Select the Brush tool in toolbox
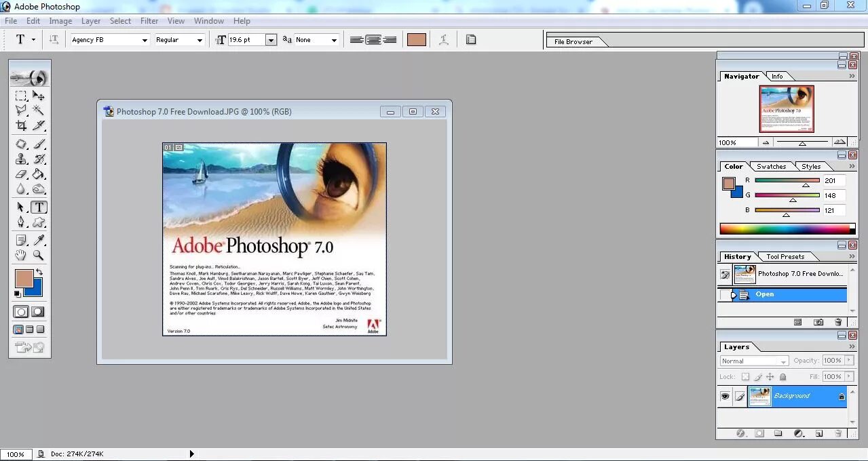This screenshot has width=868, height=461. 39,144
